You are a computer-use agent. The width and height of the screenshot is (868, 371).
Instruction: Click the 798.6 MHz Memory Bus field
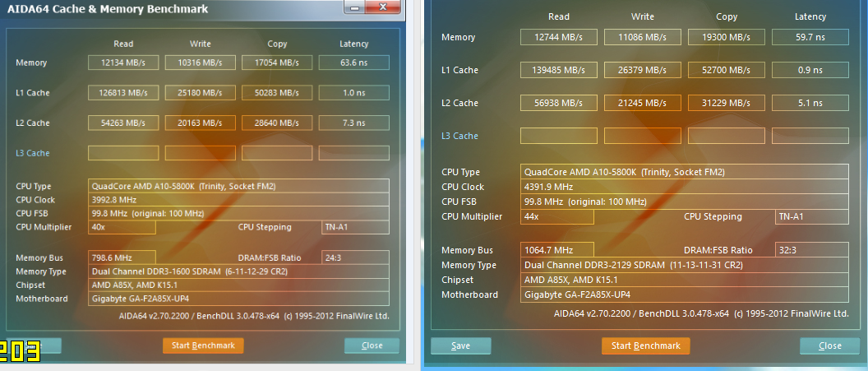tap(122, 257)
